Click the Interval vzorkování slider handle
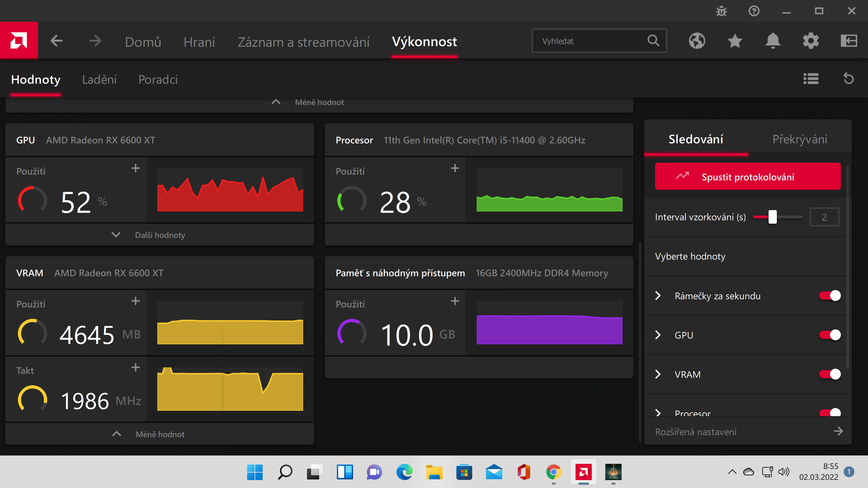Screen dimensions: 868x488 pos(772,217)
